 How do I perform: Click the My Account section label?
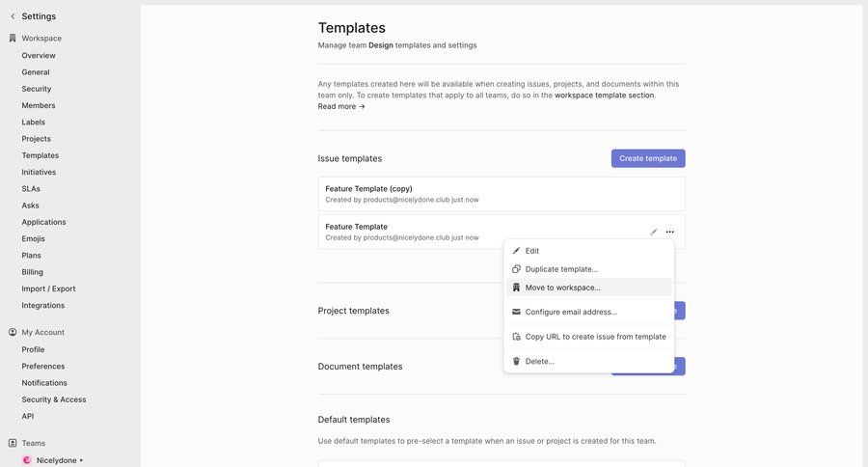pos(43,332)
